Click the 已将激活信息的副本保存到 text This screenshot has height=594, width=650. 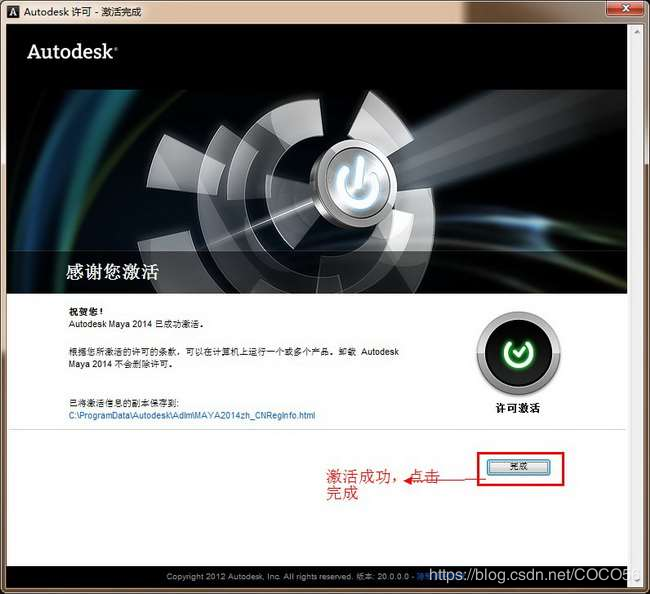124,403
